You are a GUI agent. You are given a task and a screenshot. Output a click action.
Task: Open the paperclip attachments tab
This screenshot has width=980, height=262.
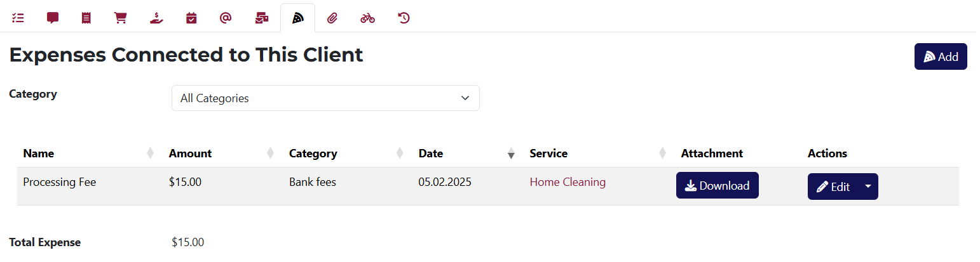pyautogui.click(x=332, y=18)
